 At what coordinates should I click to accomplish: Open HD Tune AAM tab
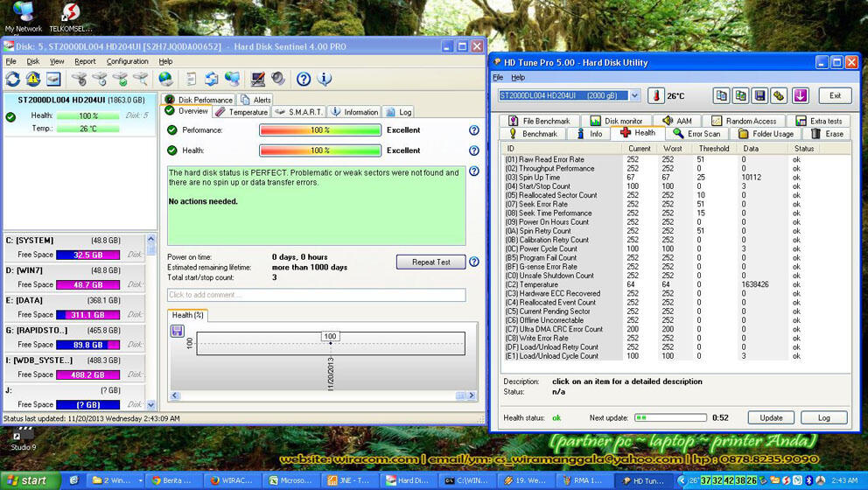676,121
